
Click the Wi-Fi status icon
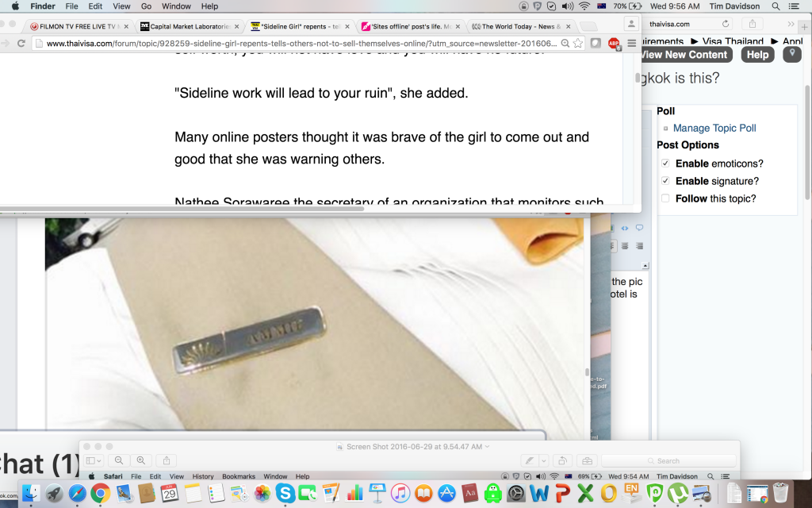pyautogui.click(x=584, y=6)
